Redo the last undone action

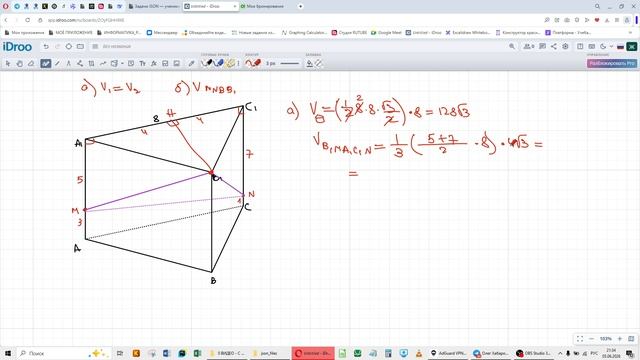(x=57, y=47)
